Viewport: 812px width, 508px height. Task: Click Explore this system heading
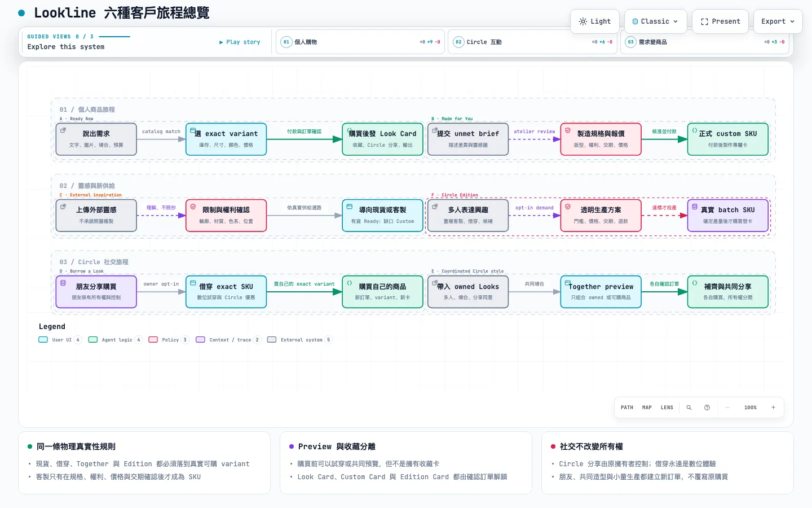(66, 47)
